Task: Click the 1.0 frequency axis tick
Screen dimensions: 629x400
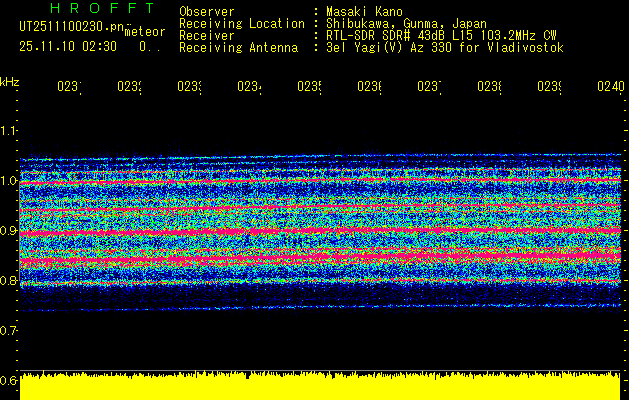Action: click(x=9, y=180)
